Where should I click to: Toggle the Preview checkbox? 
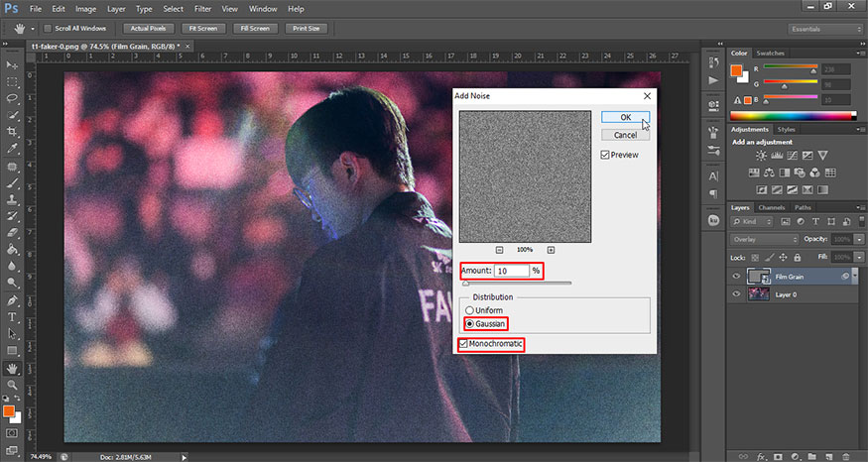[x=605, y=155]
